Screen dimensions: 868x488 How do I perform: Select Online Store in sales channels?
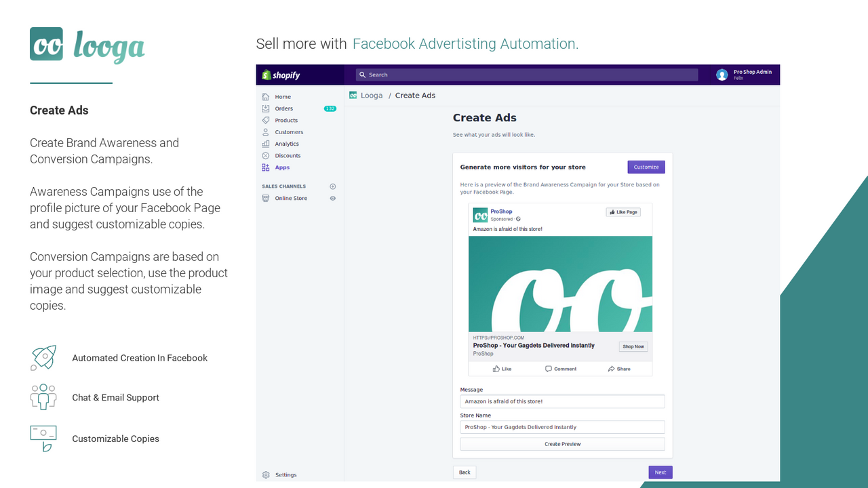291,199
